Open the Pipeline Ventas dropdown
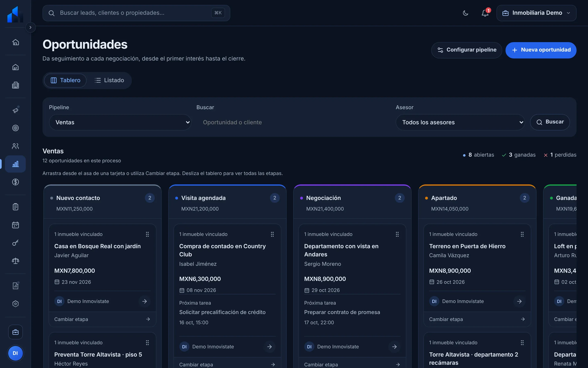The height and width of the screenshot is (368, 588). pyautogui.click(x=120, y=122)
